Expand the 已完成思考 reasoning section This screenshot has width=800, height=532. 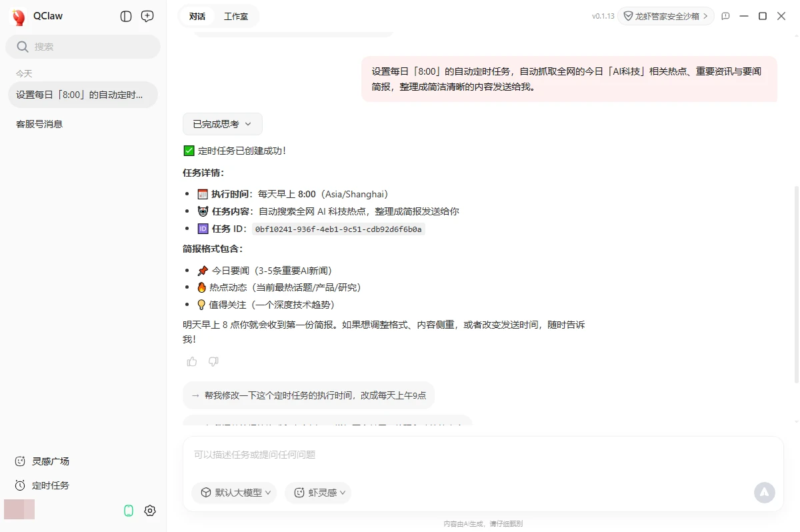tap(222, 123)
